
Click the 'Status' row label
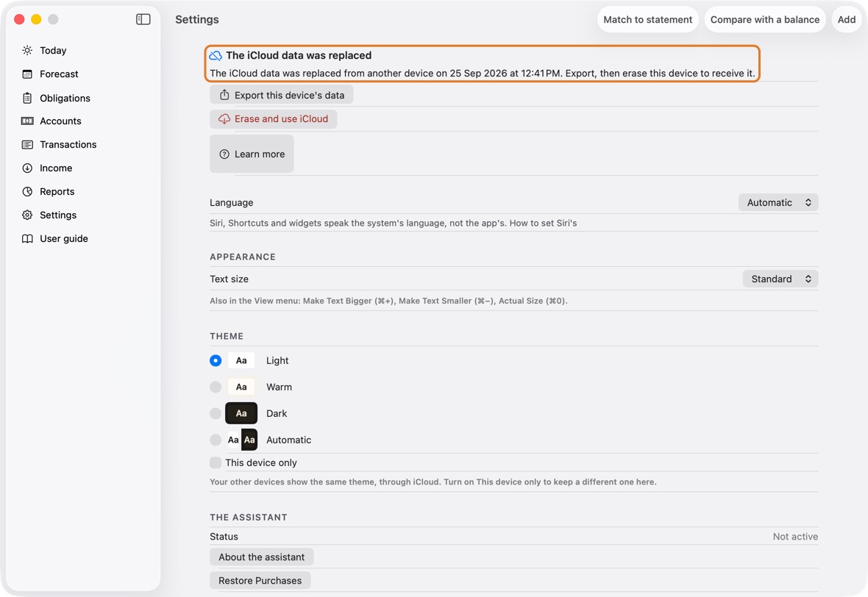coord(224,537)
